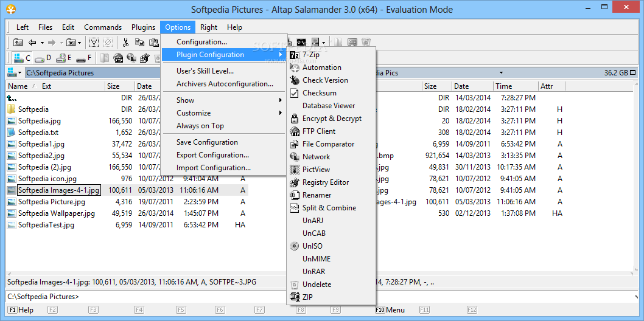Image resolution: width=644 pixels, height=321 pixels.
Task: Open the command shell icon
Action: pos(302,42)
